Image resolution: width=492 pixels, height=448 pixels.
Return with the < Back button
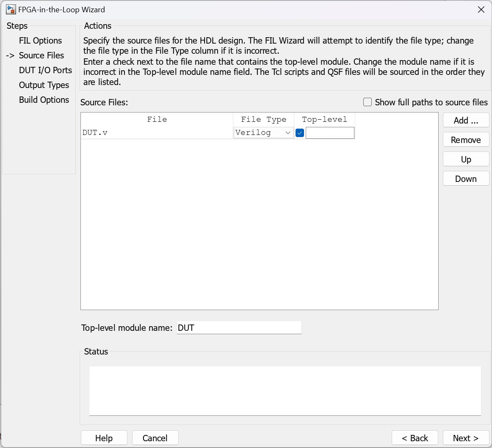pyautogui.click(x=415, y=438)
